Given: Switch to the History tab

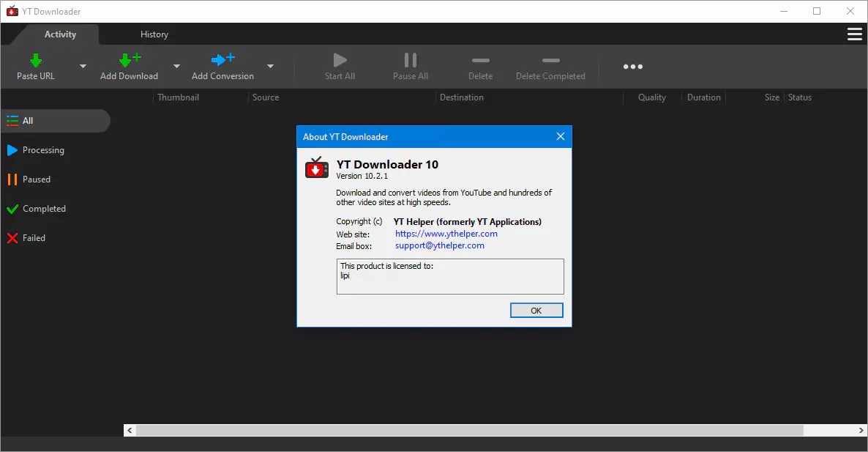Looking at the screenshot, I should (154, 34).
